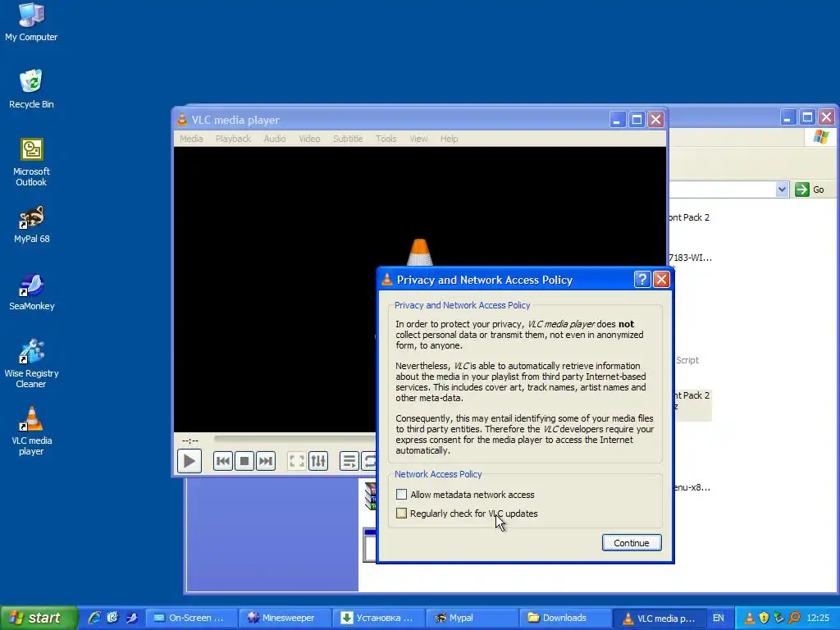This screenshot has height=630, width=840.
Task: Open the Windows start menu
Action: [39, 618]
